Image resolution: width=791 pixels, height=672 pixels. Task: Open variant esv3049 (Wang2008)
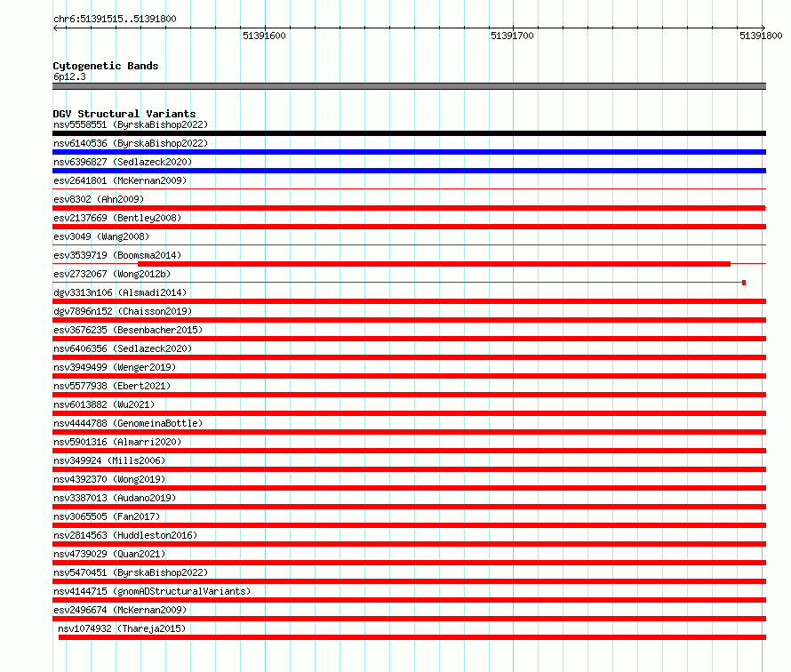tap(101, 236)
